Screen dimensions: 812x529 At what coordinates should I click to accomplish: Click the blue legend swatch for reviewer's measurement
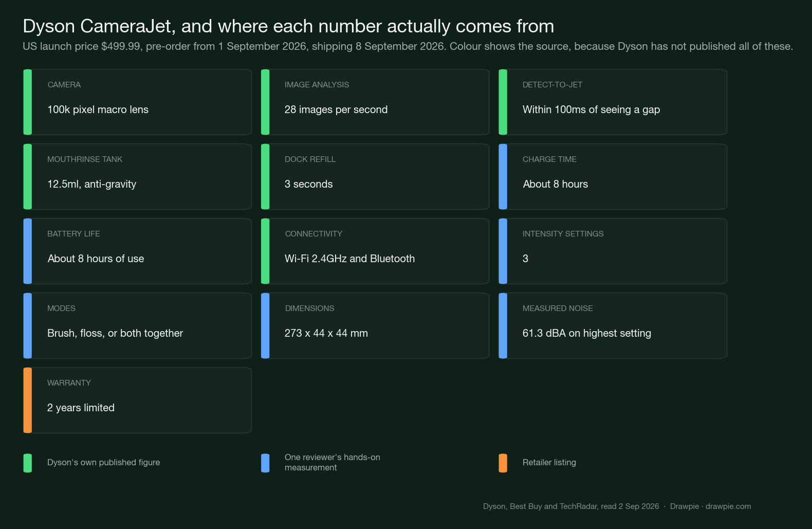pyautogui.click(x=265, y=463)
